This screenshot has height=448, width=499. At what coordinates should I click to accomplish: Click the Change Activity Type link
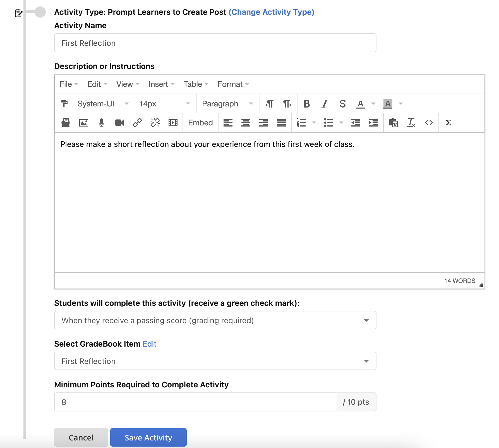click(271, 12)
